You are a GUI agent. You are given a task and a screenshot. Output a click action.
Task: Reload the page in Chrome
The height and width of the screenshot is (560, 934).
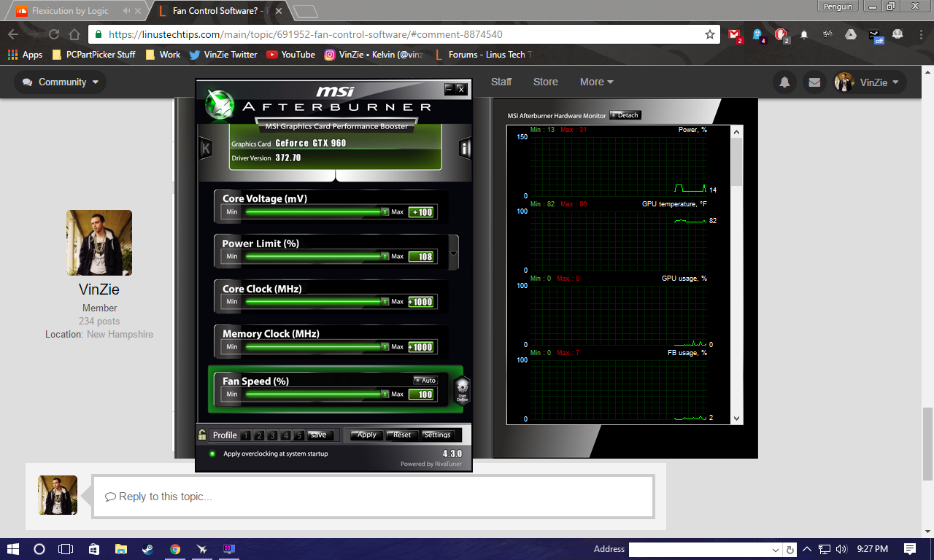[53, 34]
